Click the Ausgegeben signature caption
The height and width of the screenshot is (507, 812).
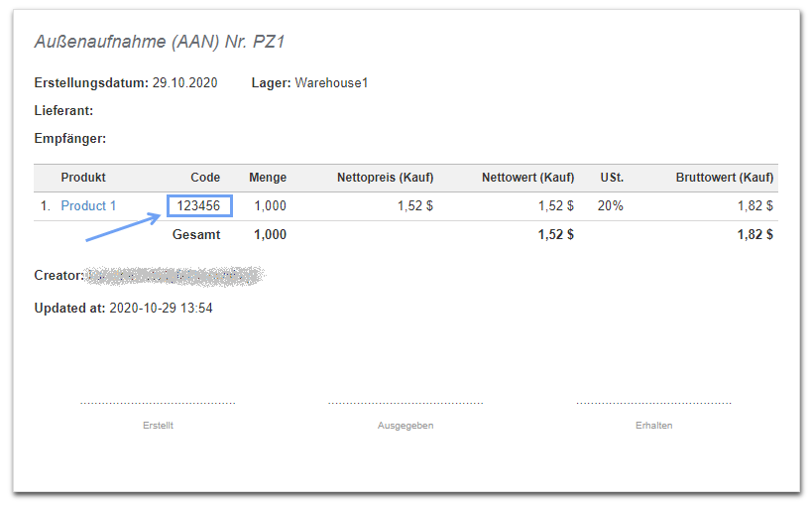pos(406,425)
